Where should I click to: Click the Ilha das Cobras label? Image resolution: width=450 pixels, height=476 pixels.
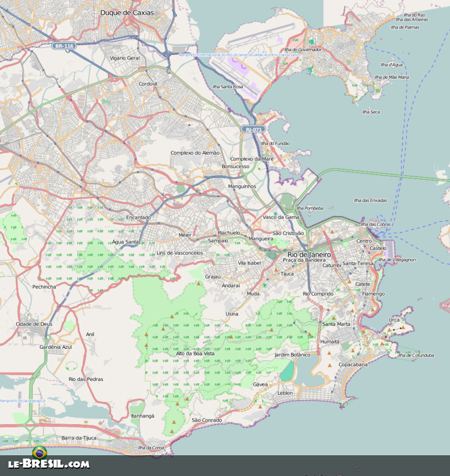(x=375, y=224)
